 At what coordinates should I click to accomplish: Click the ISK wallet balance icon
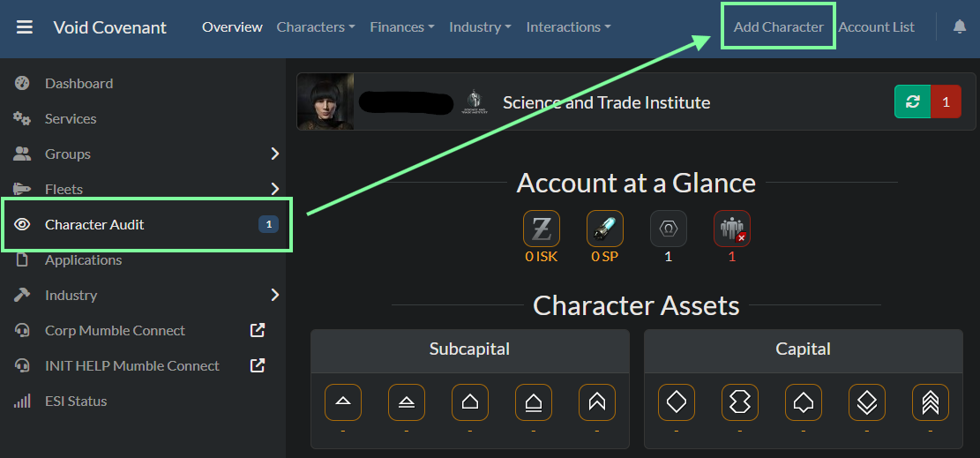542,229
